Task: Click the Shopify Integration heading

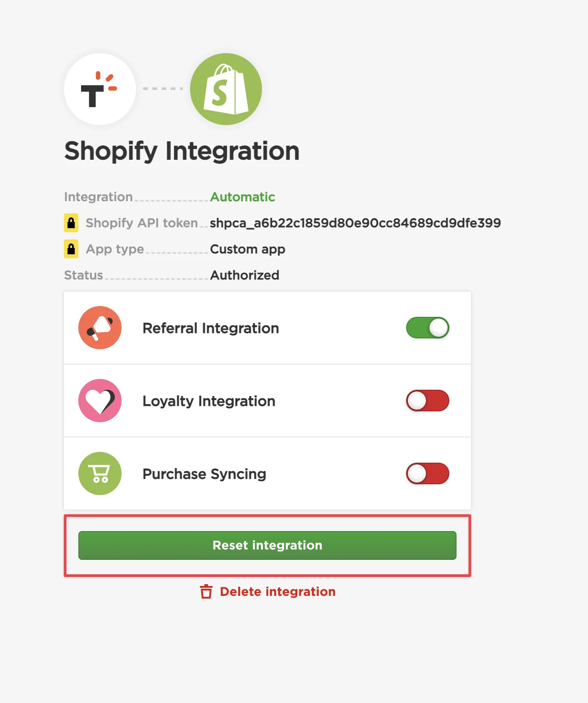Action: pyautogui.click(x=182, y=151)
